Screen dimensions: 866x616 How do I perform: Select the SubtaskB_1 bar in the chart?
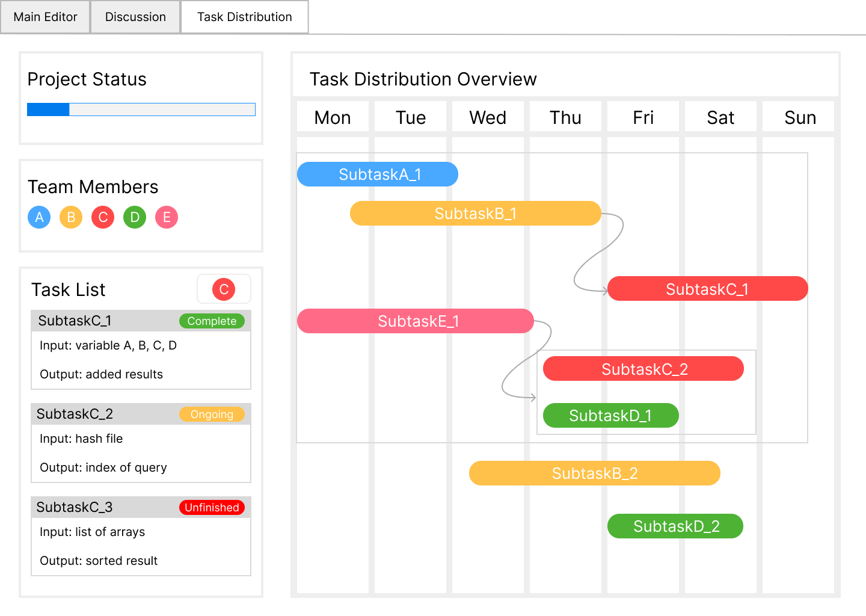[476, 214]
